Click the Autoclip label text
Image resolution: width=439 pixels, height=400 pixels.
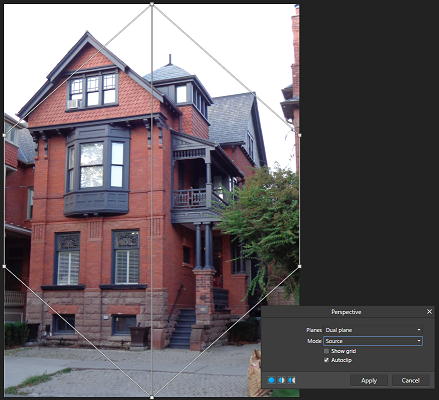pos(341,360)
